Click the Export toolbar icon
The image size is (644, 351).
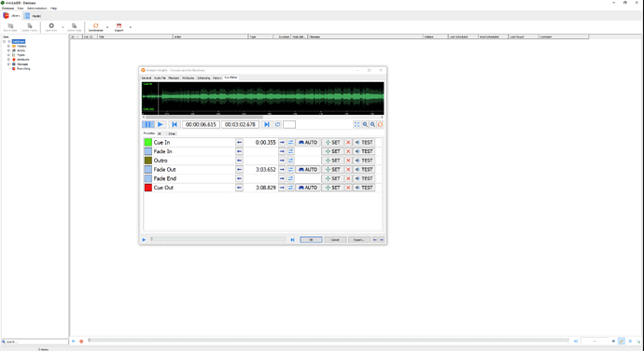point(119,27)
